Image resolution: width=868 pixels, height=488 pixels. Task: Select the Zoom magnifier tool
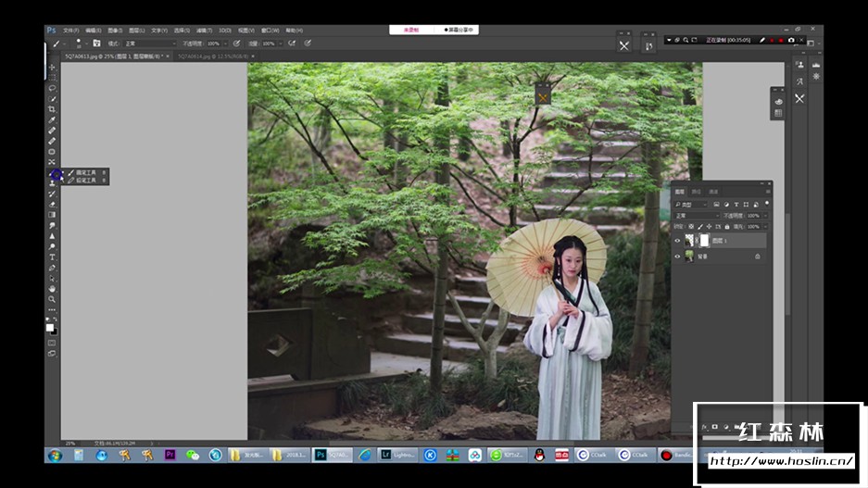pos(52,299)
